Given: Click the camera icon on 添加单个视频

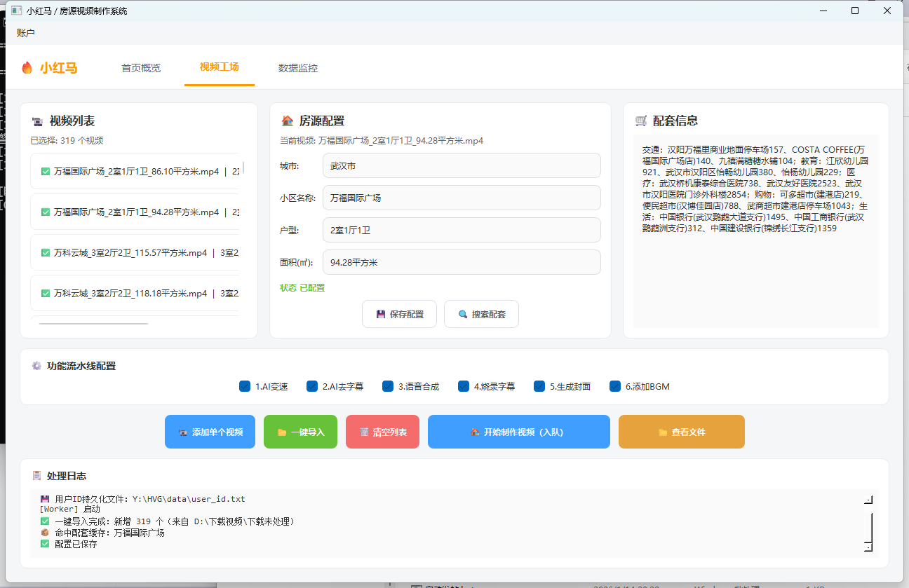Looking at the screenshot, I should (183, 432).
